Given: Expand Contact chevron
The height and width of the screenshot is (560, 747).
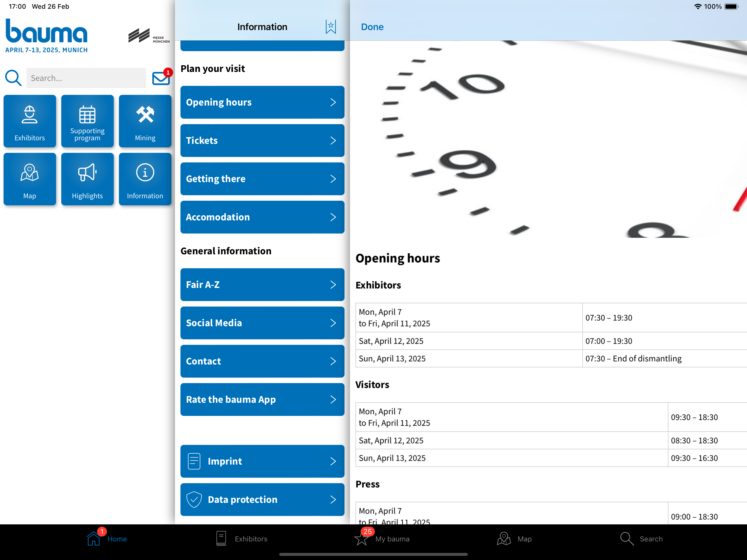Looking at the screenshot, I should click(x=333, y=361).
